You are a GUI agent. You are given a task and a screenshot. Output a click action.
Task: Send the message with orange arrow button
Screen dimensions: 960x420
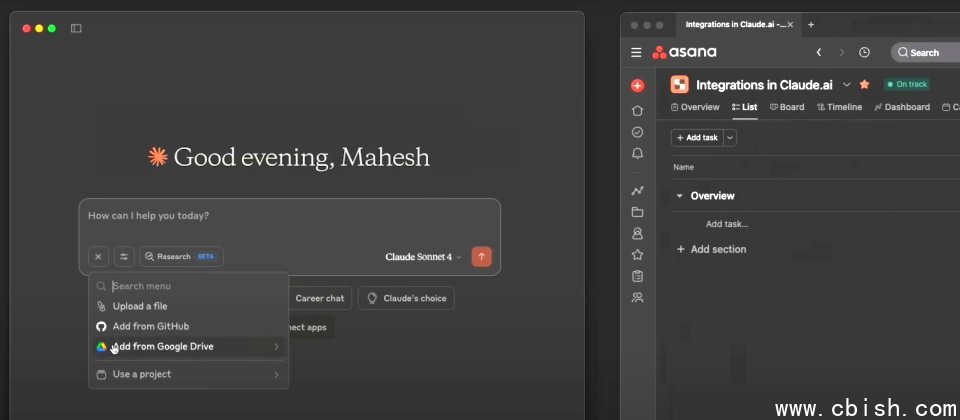(x=481, y=257)
